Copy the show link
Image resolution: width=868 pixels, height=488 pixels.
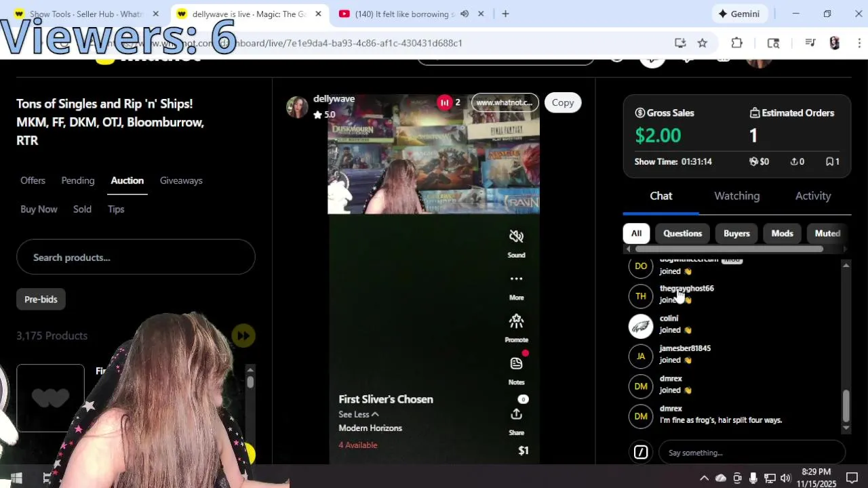[562, 102]
